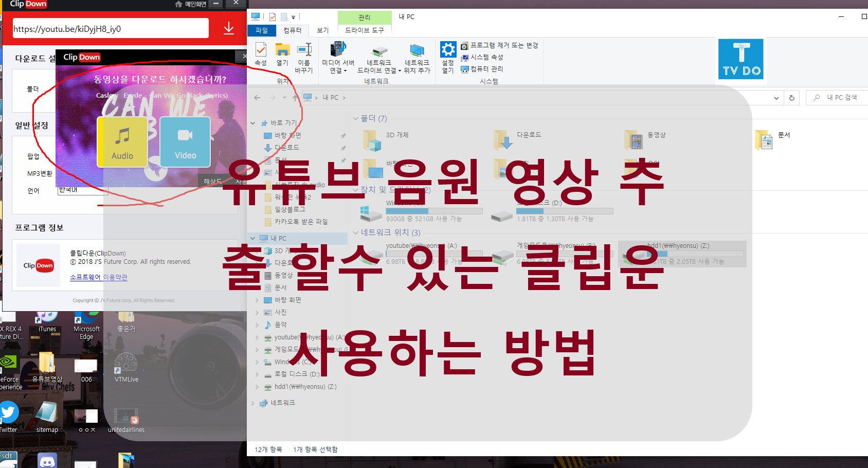Viewport: 868px width, 468px height.
Task: Click the ClipDown download arrow icon
Action: point(229,28)
